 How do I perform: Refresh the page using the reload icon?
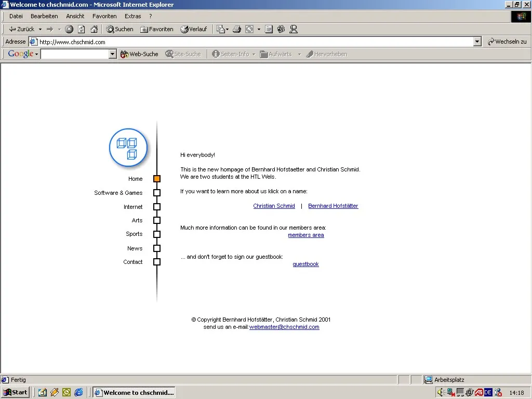tap(82, 29)
